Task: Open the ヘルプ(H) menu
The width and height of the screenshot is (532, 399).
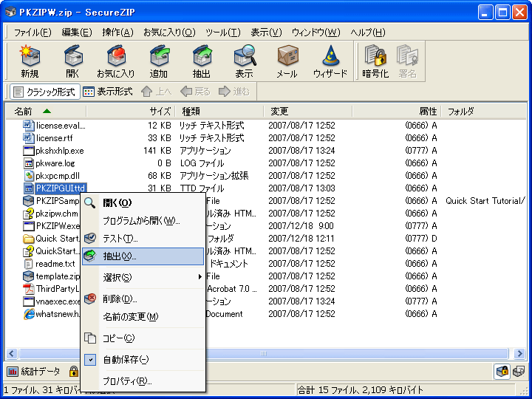Action: [368, 33]
